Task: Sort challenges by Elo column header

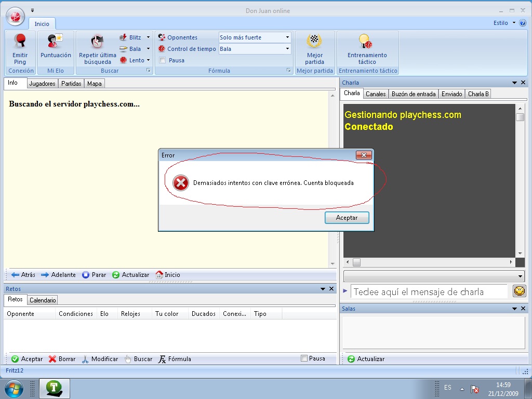Action: tap(107, 314)
